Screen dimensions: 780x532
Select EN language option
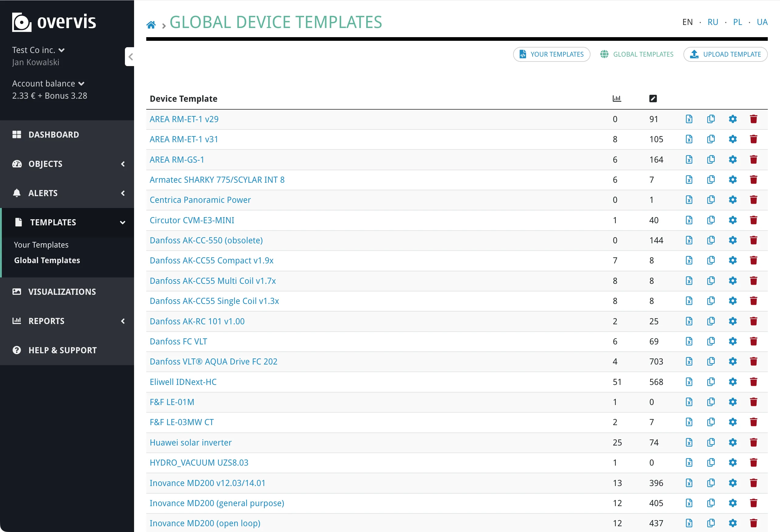point(687,22)
